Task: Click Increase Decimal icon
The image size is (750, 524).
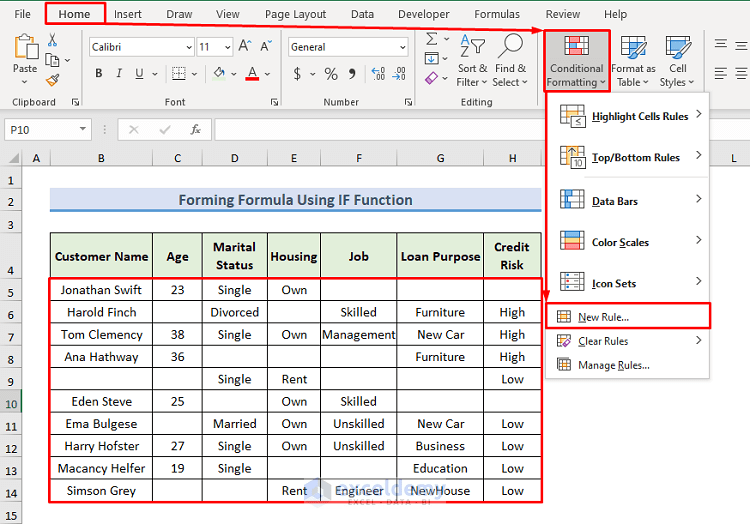Action: pos(378,74)
